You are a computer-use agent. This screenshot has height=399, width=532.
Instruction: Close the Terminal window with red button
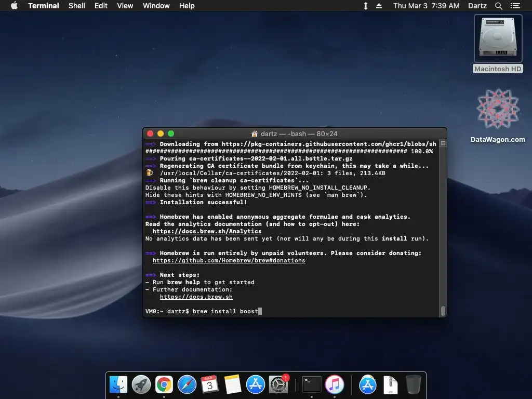(150, 134)
